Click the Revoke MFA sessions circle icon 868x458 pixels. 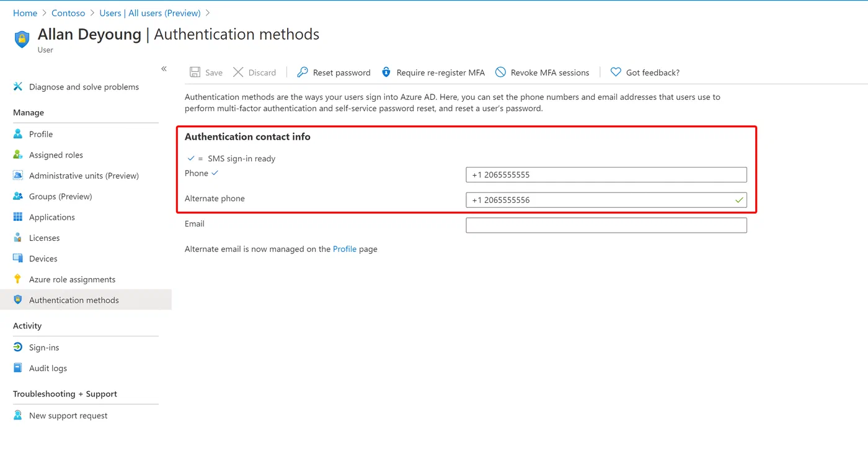click(x=500, y=73)
